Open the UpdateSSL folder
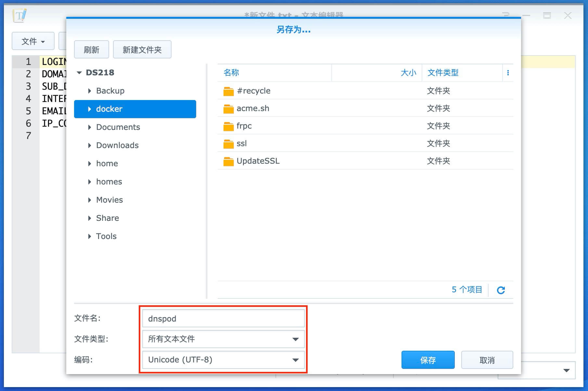 258,161
